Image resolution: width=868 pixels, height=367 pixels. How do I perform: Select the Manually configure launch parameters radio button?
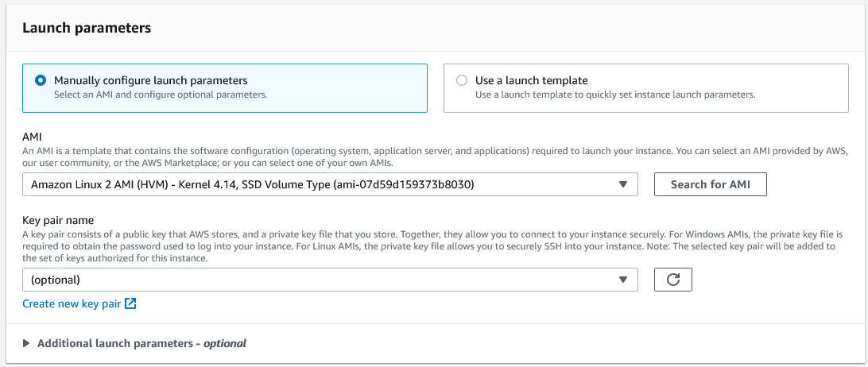(41, 80)
